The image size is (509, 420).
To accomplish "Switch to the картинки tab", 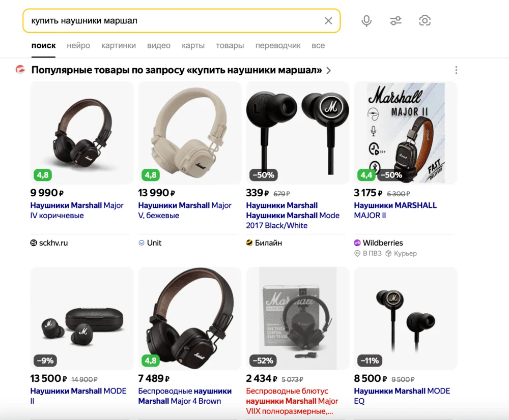I will point(119,46).
